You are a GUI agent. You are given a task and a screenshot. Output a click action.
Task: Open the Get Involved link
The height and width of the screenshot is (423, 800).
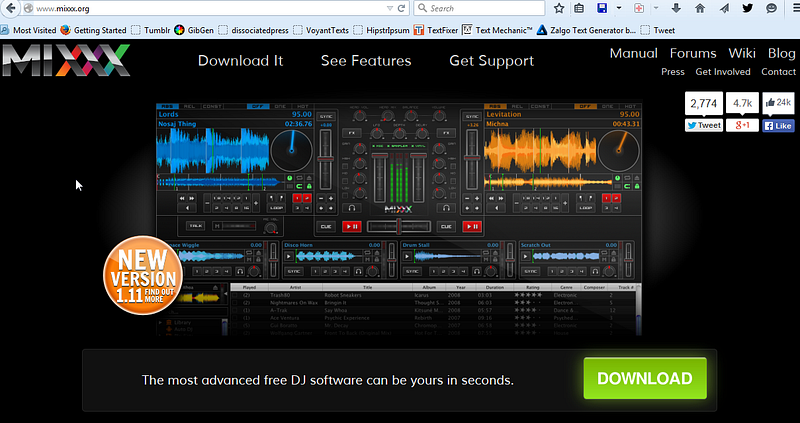point(723,72)
